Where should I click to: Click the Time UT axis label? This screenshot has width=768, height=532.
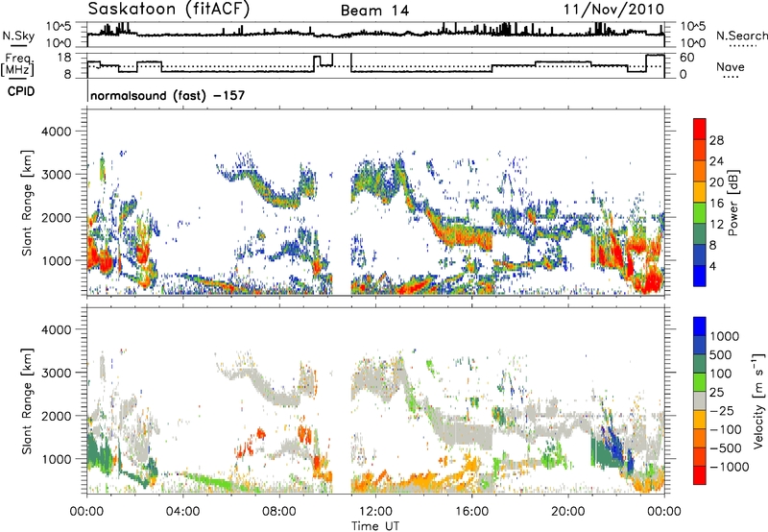pos(375,526)
